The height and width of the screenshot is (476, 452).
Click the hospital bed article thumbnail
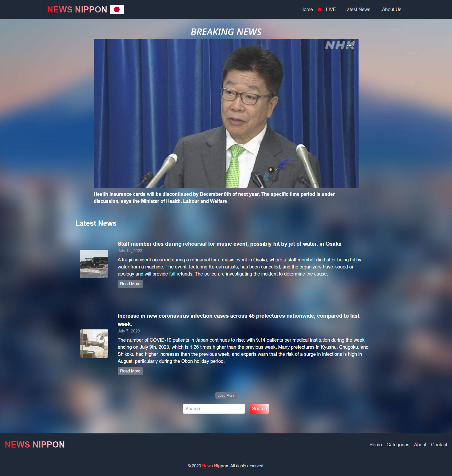94,344
